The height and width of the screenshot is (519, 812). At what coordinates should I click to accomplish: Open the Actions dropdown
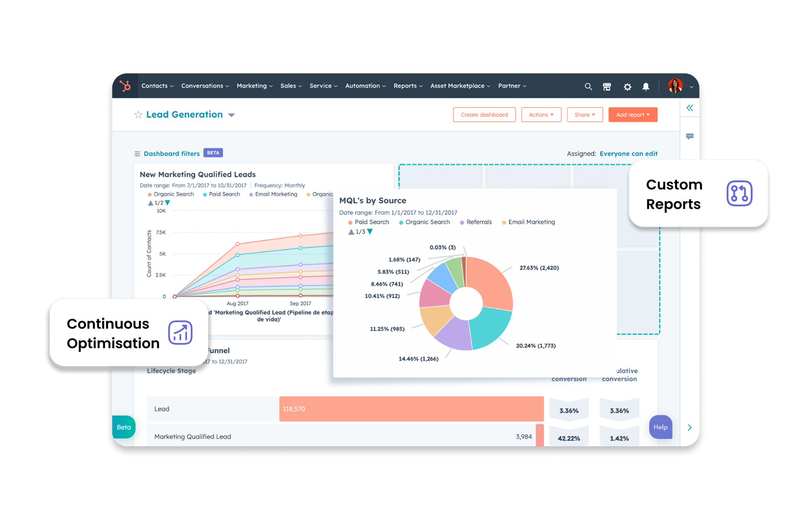[x=541, y=114]
